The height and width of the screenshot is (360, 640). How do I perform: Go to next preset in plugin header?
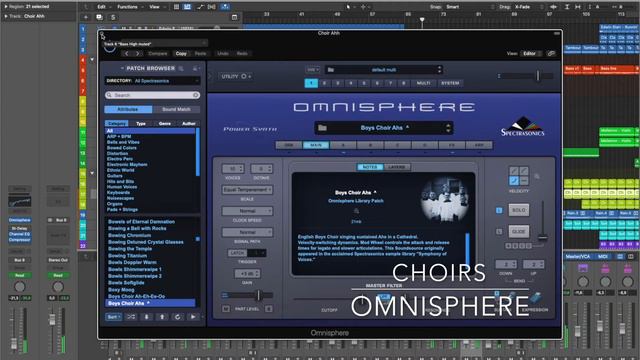pyautogui.click(x=137, y=53)
